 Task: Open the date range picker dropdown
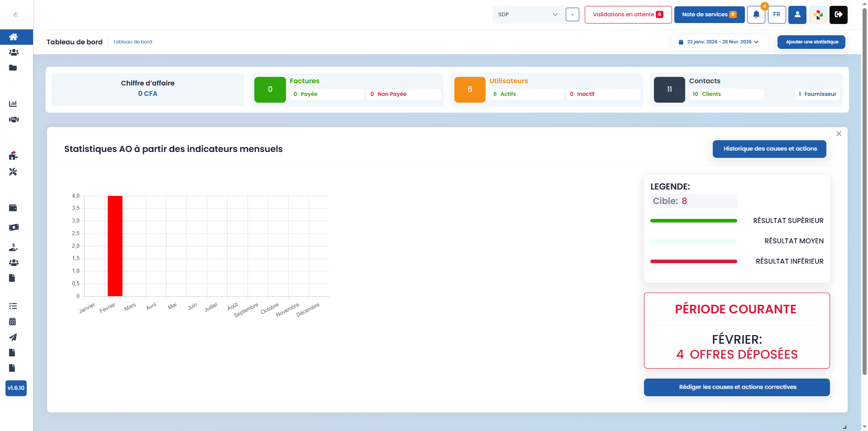click(719, 42)
